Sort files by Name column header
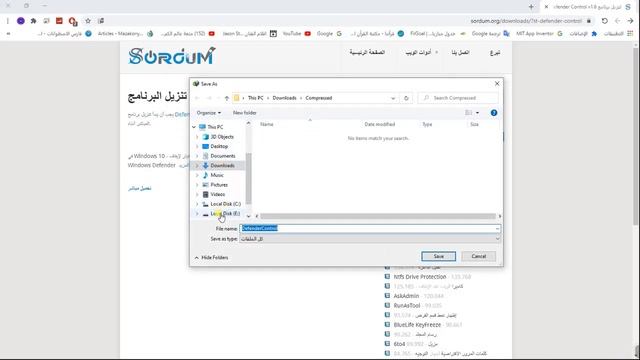This screenshot has width=640, height=360. [267, 124]
